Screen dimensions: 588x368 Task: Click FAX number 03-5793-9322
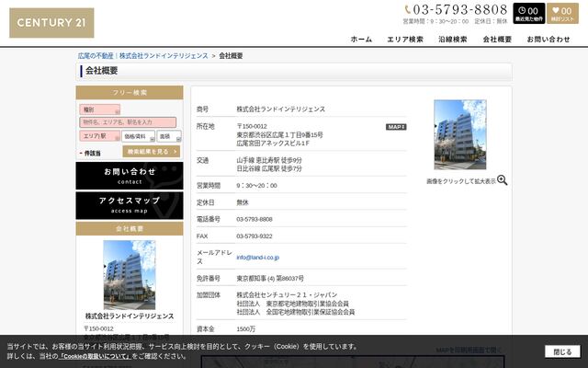click(x=254, y=236)
